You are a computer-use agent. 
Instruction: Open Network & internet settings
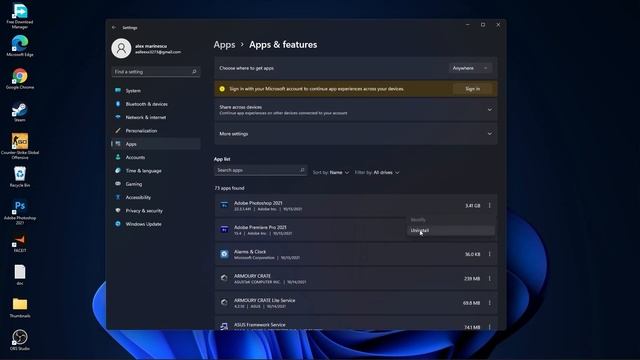(156, 117)
